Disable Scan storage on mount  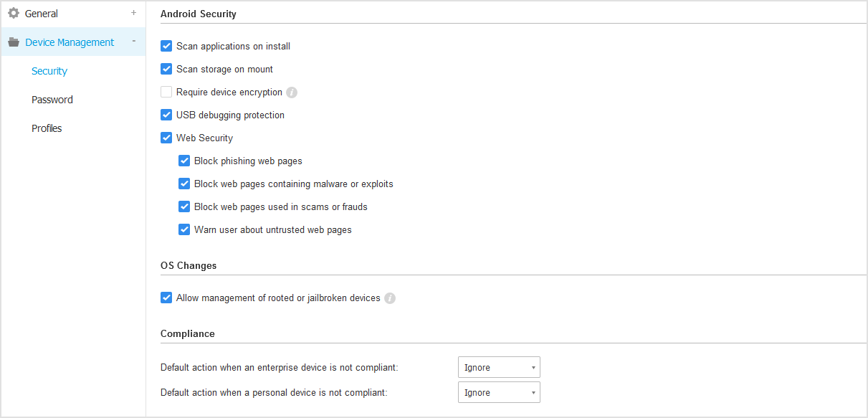[166, 69]
